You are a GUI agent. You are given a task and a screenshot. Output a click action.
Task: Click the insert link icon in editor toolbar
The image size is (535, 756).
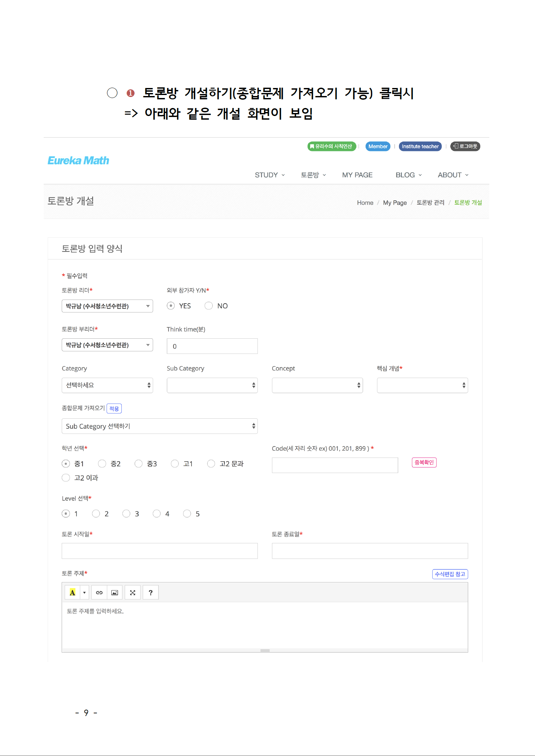click(x=99, y=592)
